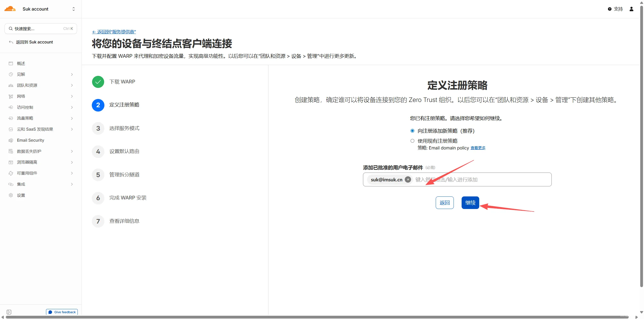The width and height of the screenshot is (644, 319).
Task: Click the 查看更多 link
Action: [x=478, y=148]
